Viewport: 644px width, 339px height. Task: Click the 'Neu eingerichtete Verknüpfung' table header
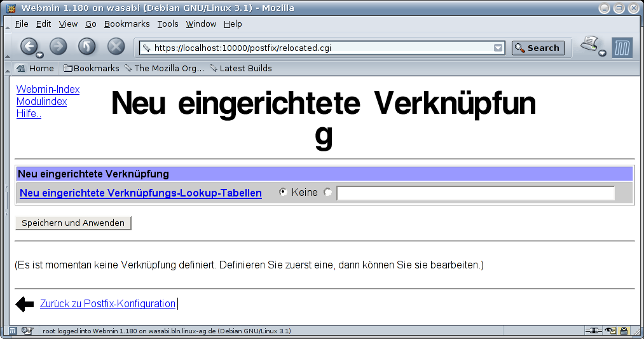[x=324, y=174]
